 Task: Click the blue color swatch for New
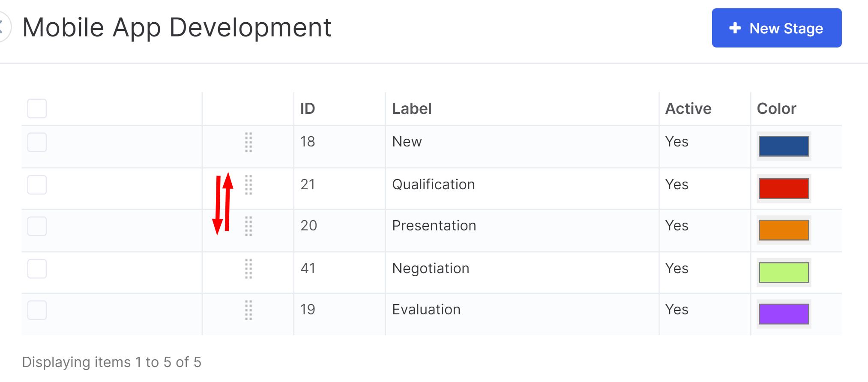(784, 146)
